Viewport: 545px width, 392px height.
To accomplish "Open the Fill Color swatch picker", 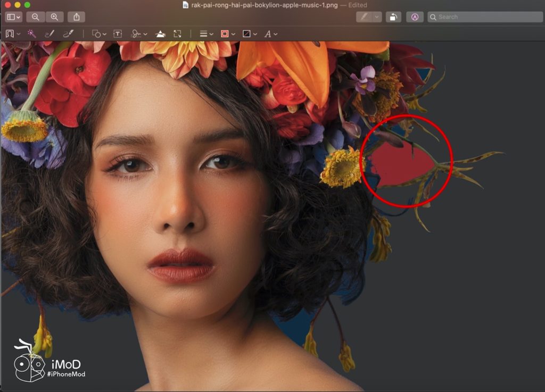I will coord(249,34).
